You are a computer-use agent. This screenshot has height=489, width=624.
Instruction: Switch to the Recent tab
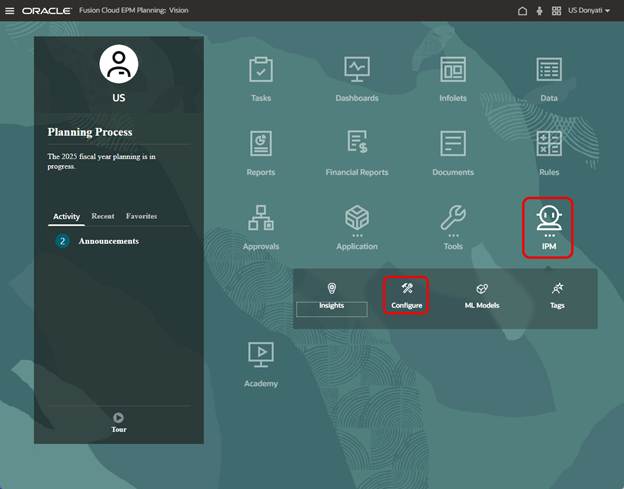pyautogui.click(x=102, y=216)
